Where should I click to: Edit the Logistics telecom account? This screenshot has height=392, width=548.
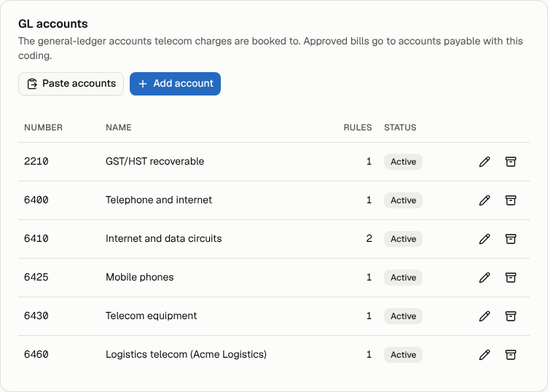click(x=485, y=355)
